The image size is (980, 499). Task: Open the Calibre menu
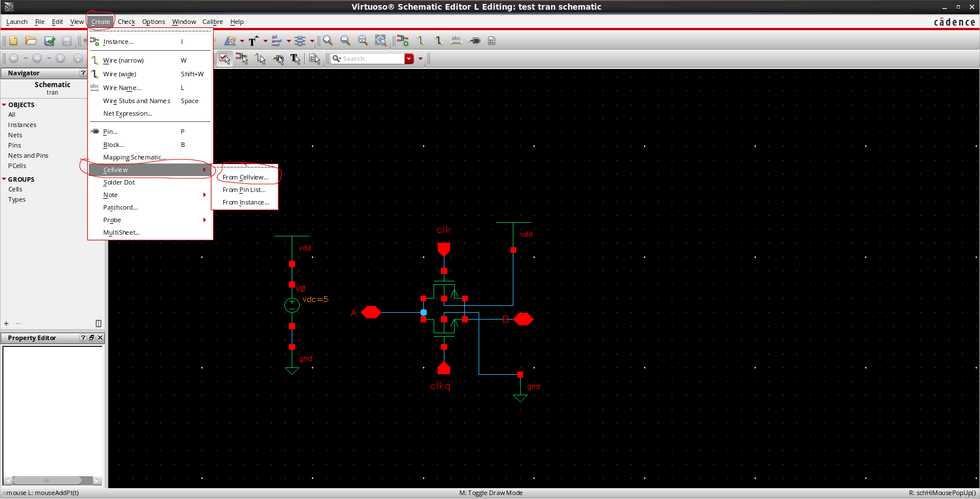[213, 22]
